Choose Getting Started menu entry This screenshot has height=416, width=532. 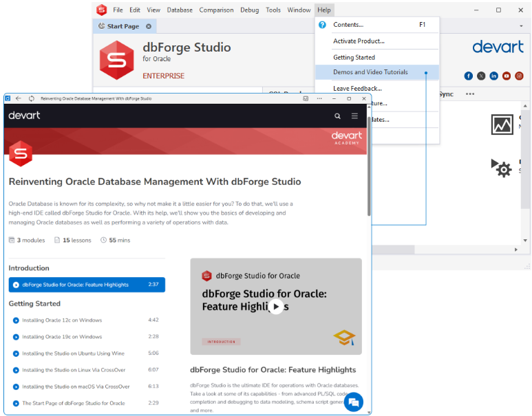click(x=377, y=57)
